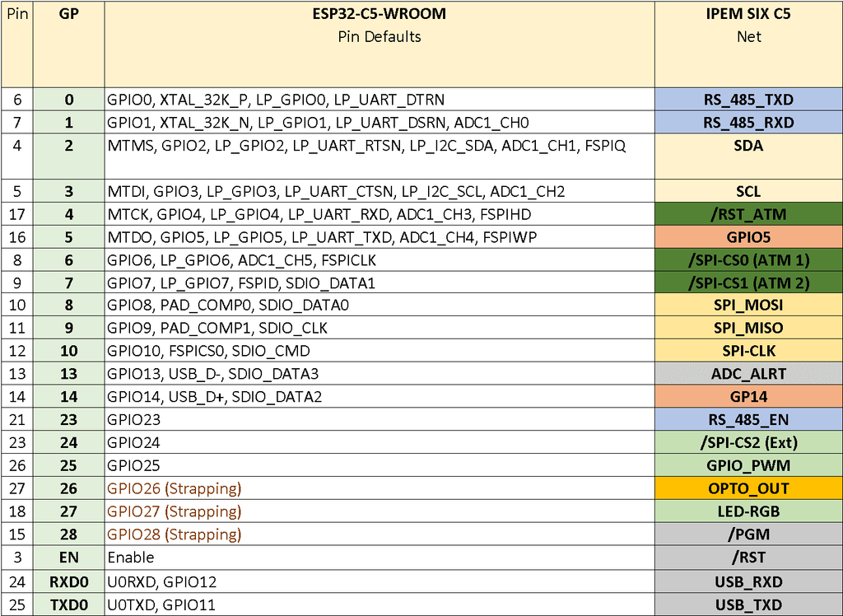Viewport: 843px width, 616px height.
Task: Select the SPI-CLK net cell
Action: point(748,351)
